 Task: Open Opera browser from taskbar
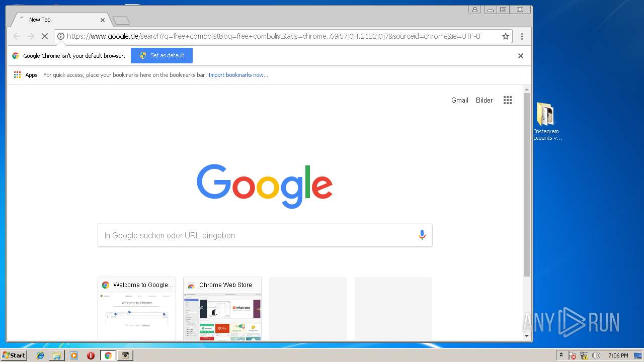(x=91, y=355)
